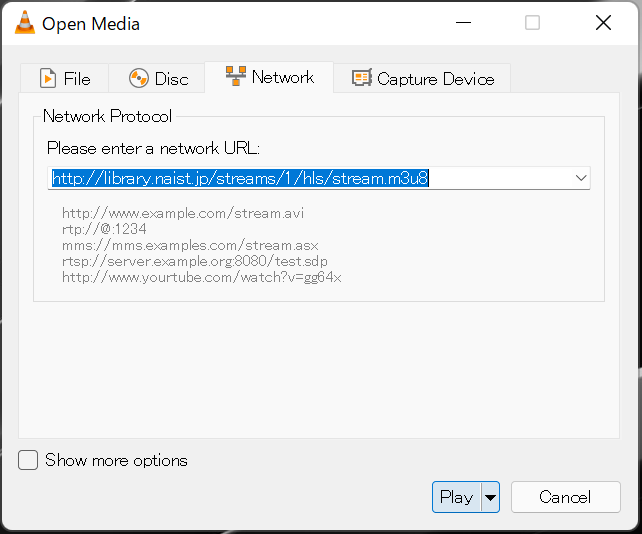The height and width of the screenshot is (534, 642).
Task: Click the VLC cone icon in title bar
Action: (23, 23)
